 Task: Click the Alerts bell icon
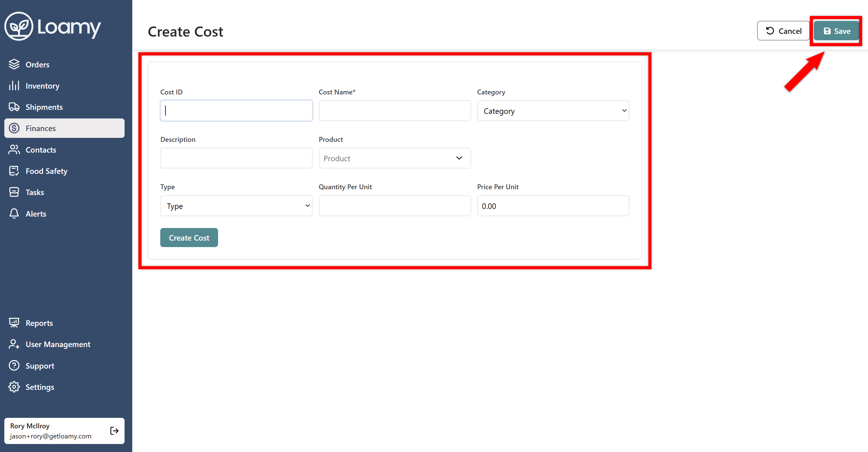pos(14,213)
